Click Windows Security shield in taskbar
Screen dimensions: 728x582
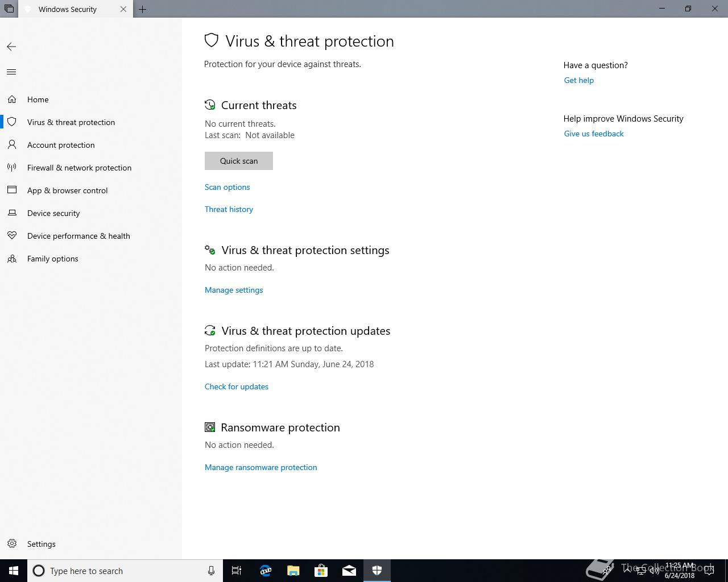pos(377,571)
